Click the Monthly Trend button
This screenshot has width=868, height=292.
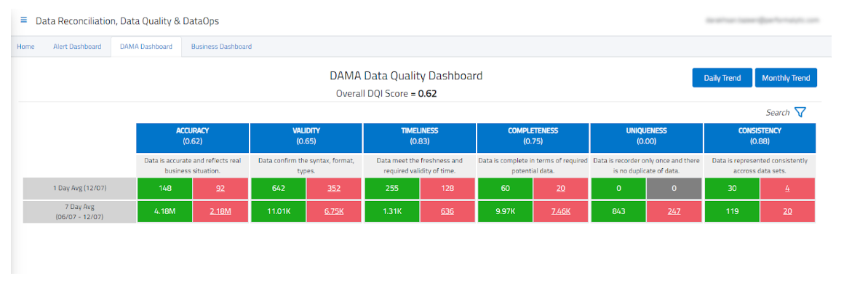coord(786,78)
